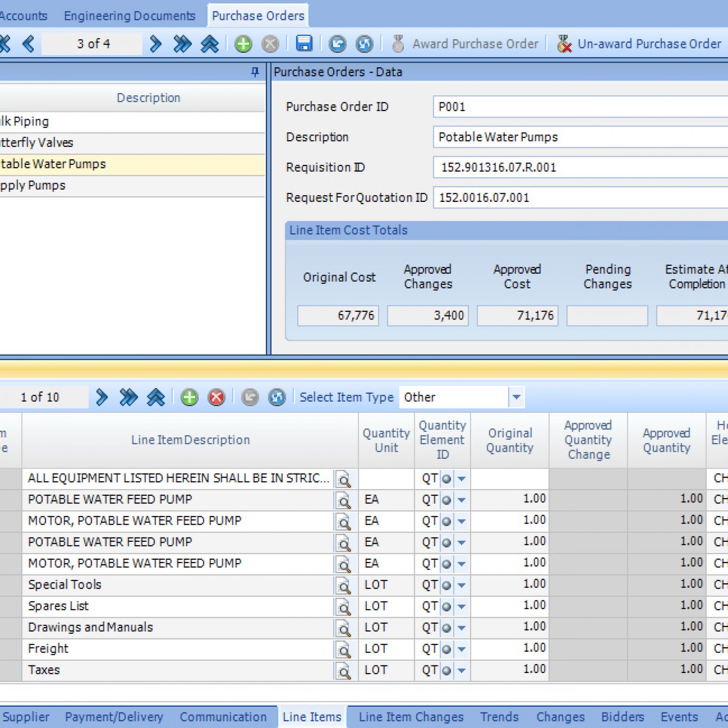Toggle the QT radio dot in Special Tools row

click(446, 585)
